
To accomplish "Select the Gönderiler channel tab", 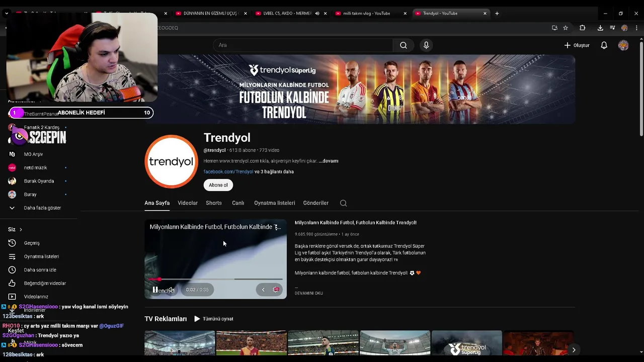I will (x=316, y=203).
